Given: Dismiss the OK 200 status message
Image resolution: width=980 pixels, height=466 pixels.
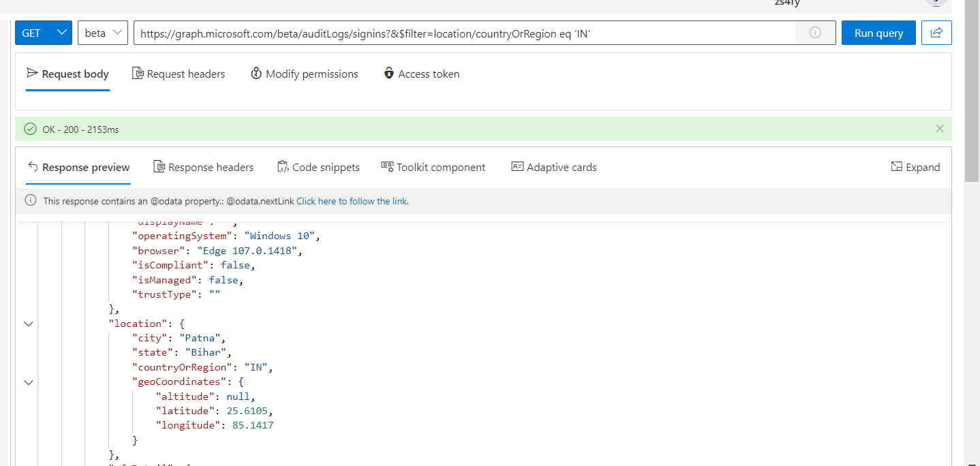Looking at the screenshot, I should point(940,129).
